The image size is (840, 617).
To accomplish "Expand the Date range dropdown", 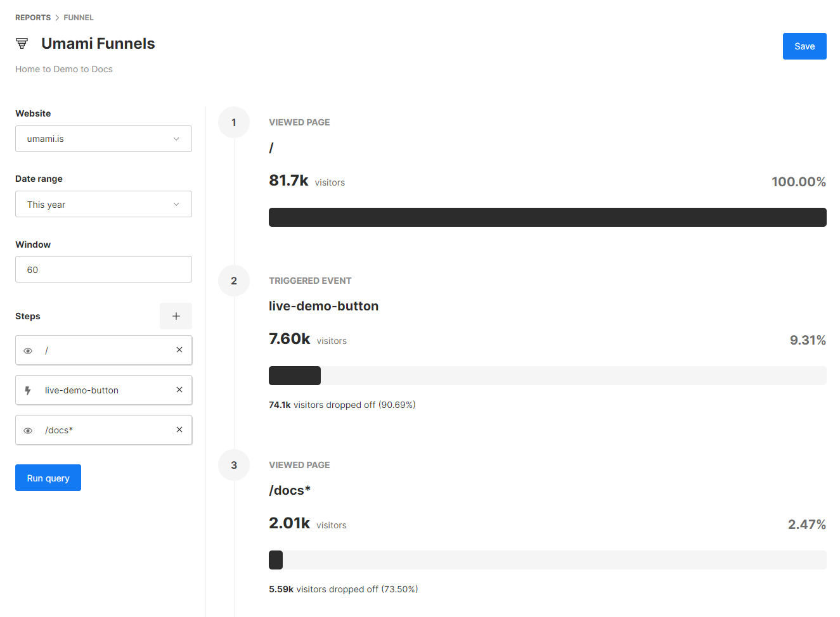I will coord(103,204).
